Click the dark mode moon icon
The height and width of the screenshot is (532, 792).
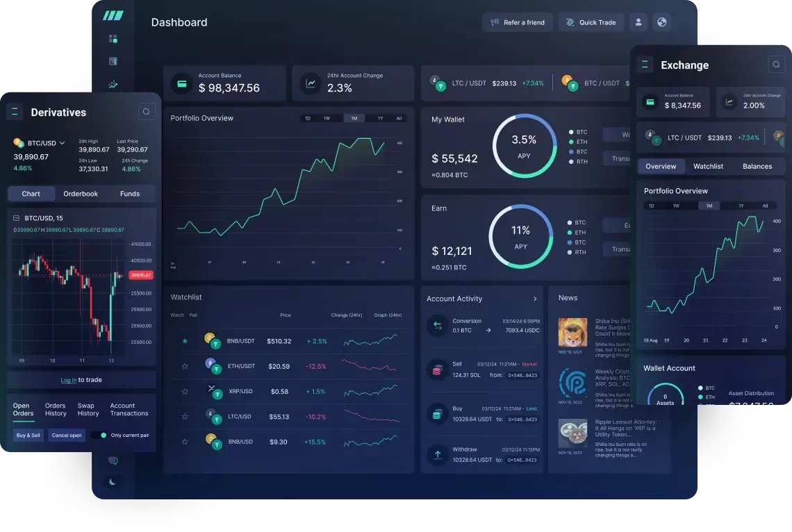[113, 481]
